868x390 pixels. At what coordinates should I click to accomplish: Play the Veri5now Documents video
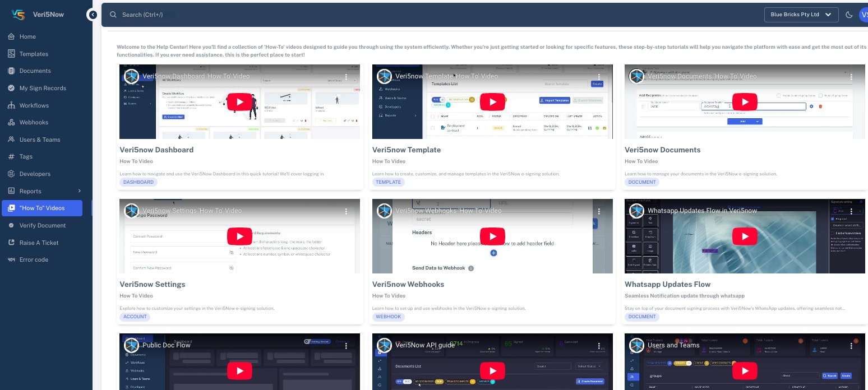pos(745,101)
